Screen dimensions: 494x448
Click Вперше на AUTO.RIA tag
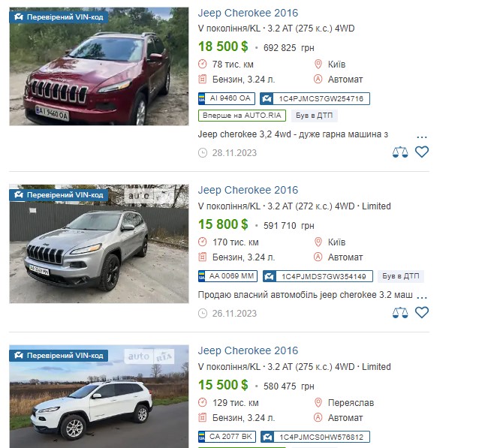tap(242, 116)
